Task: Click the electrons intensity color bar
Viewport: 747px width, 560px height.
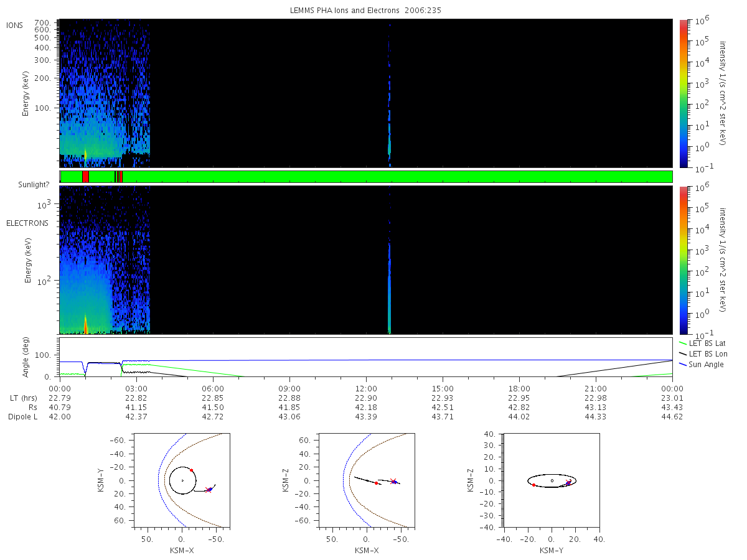Action: coord(683,260)
